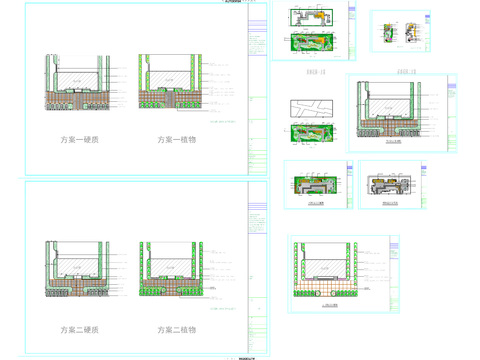This screenshot has height=360, width=480.
Task: Select the 方案一硬质 caption text
Action: [79, 140]
